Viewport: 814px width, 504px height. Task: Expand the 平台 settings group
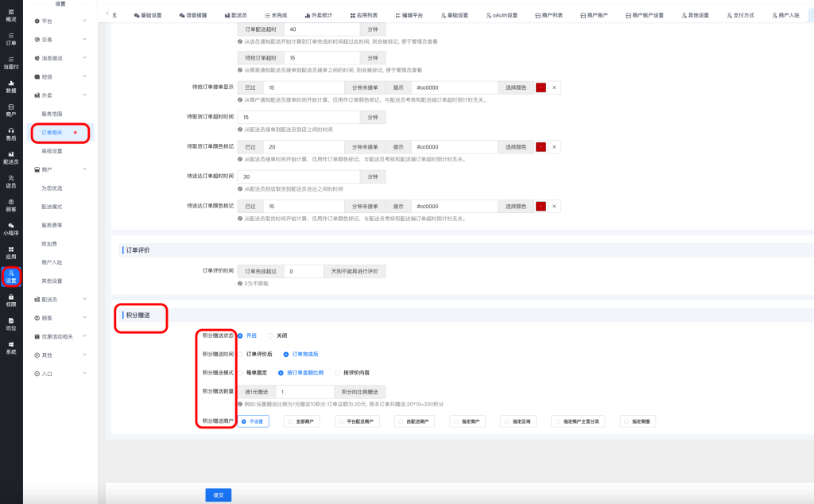61,21
